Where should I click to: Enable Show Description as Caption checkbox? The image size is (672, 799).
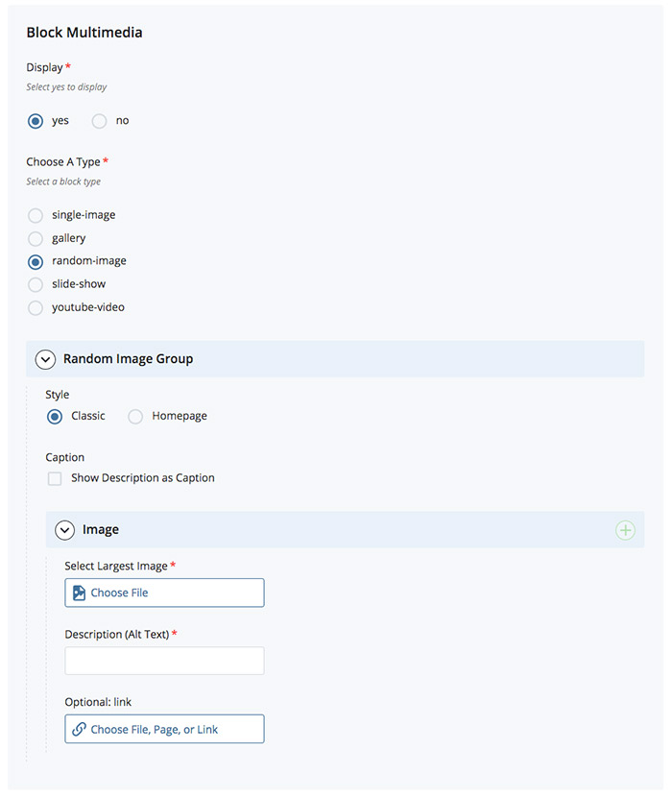55,478
